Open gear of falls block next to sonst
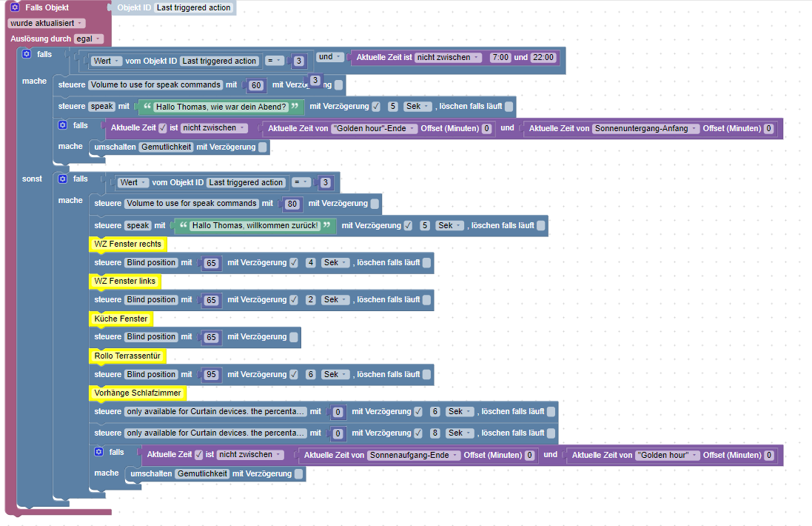Screen dimensions: 812x526 click(x=63, y=179)
